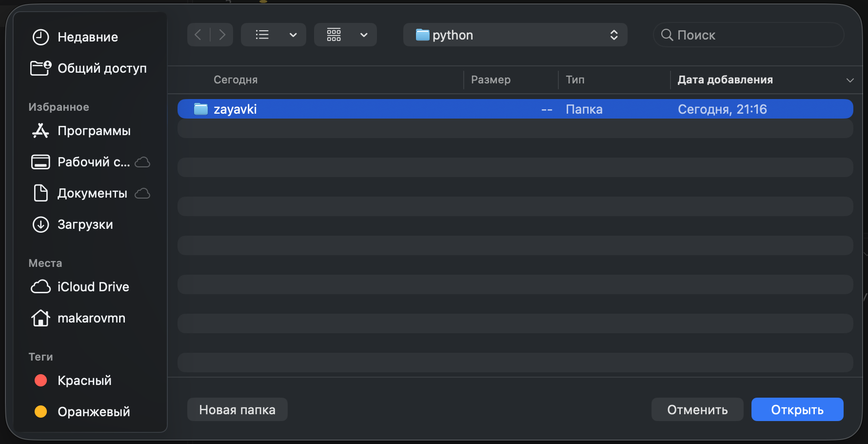Sort by Дата добавления column
The height and width of the screenshot is (444, 868).
(x=725, y=80)
